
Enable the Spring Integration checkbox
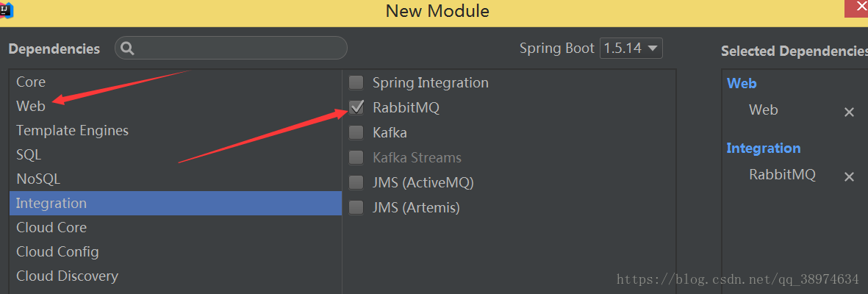coord(356,83)
